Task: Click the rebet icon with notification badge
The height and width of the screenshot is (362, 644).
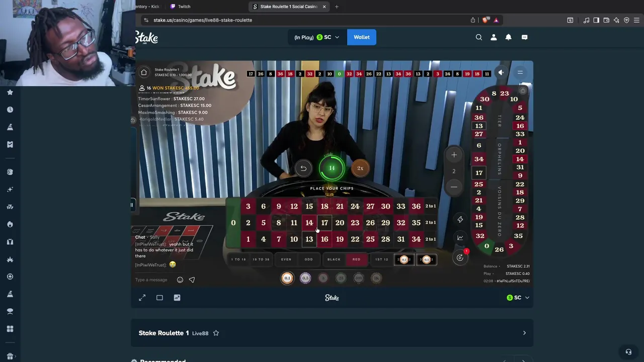Action: tap(460, 257)
